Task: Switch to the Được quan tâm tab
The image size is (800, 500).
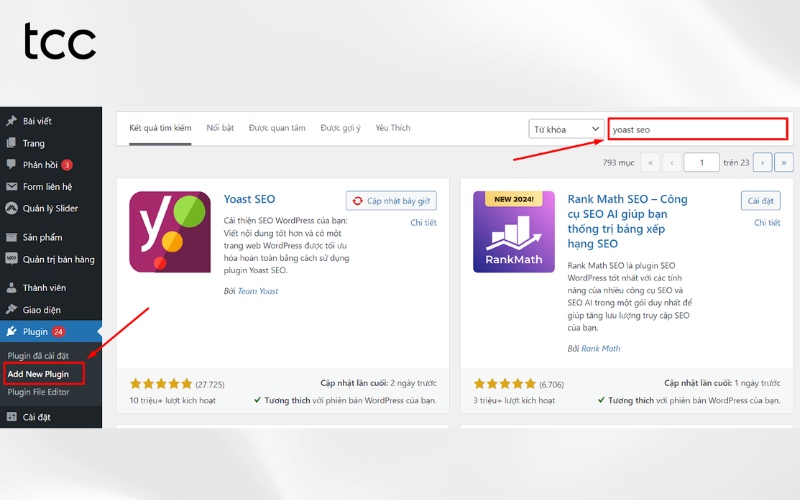Action: coord(277,128)
